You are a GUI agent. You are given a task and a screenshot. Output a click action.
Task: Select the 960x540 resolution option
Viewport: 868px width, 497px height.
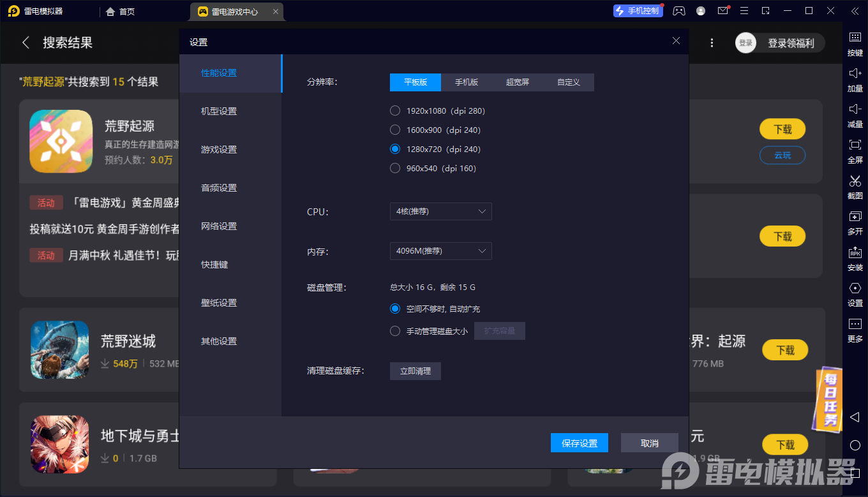tap(394, 168)
